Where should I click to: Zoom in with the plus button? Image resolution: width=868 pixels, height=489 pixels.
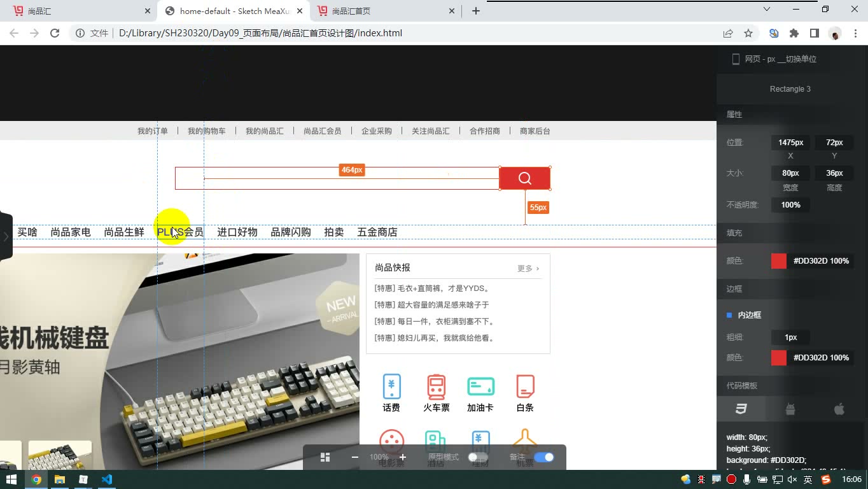pos(403,457)
